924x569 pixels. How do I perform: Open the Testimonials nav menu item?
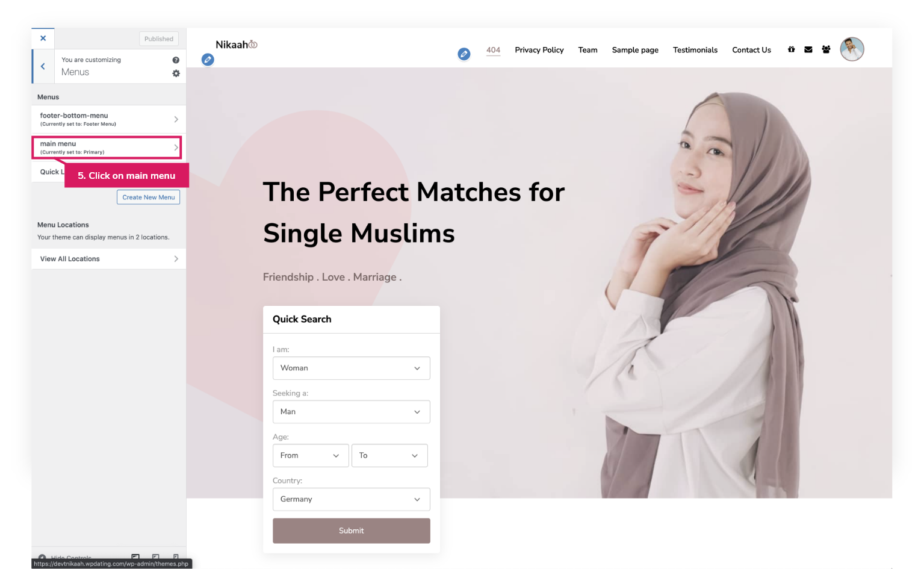pos(695,50)
